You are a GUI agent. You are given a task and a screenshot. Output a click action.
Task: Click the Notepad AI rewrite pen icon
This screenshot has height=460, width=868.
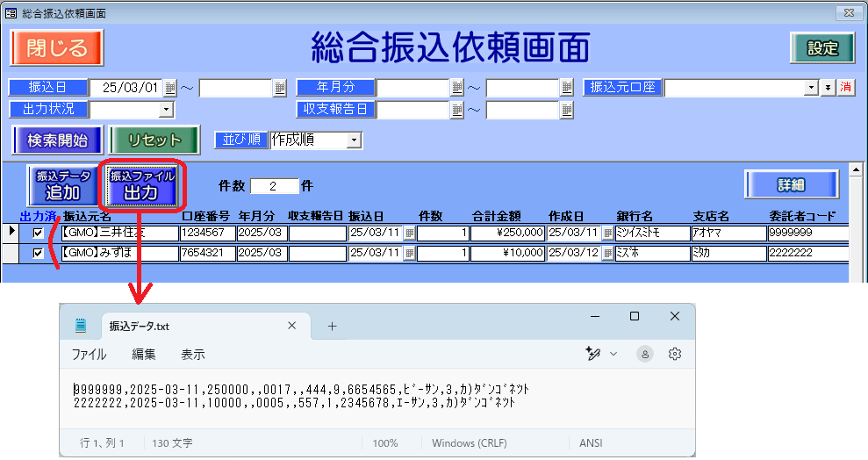pyautogui.click(x=594, y=354)
